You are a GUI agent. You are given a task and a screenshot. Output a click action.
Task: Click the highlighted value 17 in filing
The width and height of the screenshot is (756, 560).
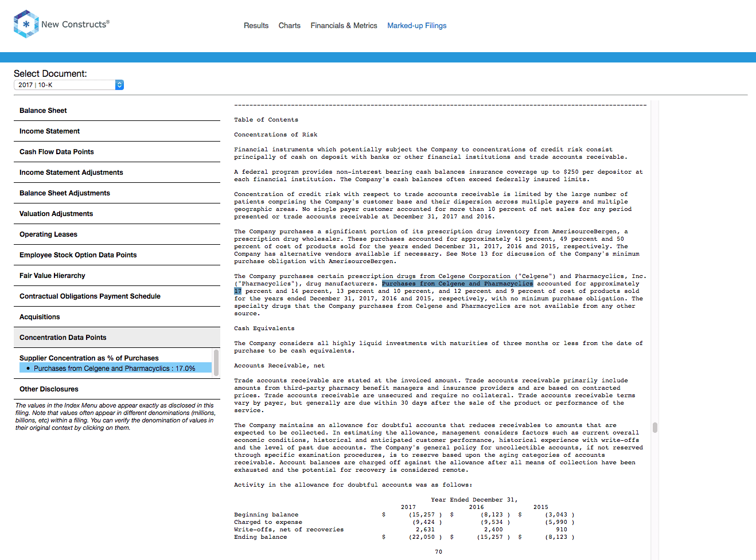[237, 291]
